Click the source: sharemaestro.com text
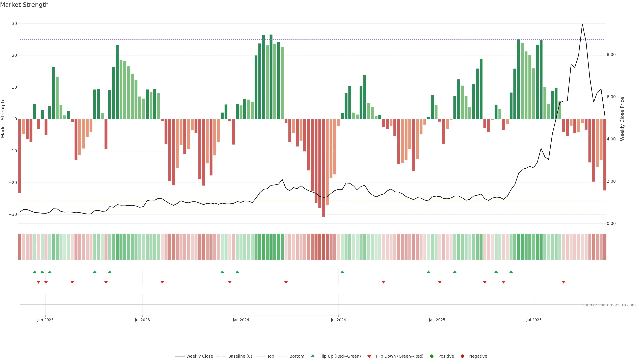The height and width of the screenshot is (362, 644). pyautogui.click(x=609, y=305)
